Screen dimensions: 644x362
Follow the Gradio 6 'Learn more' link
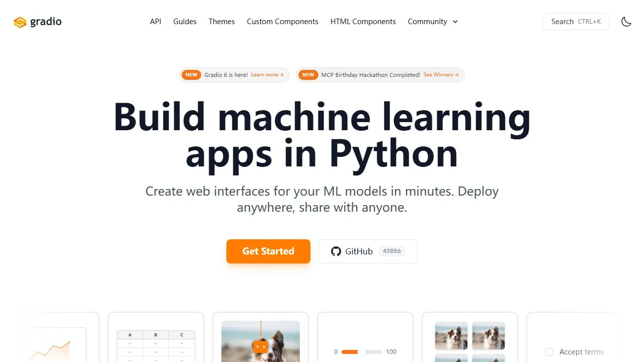pyautogui.click(x=267, y=75)
